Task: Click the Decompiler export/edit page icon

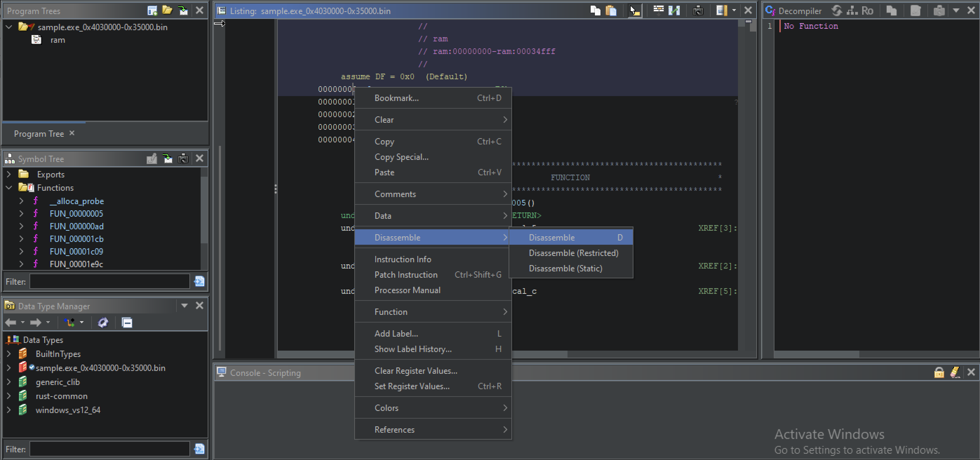Action: pos(915,10)
